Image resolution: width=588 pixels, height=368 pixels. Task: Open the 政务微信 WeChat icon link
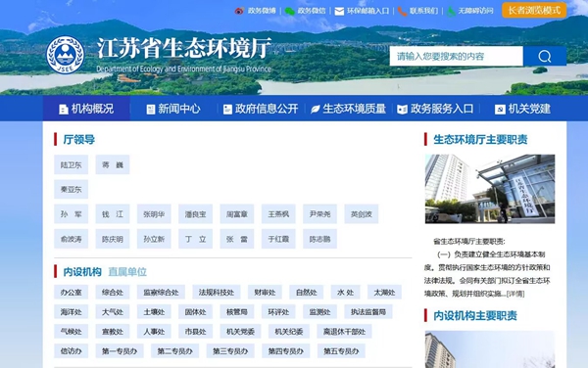[290, 11]
